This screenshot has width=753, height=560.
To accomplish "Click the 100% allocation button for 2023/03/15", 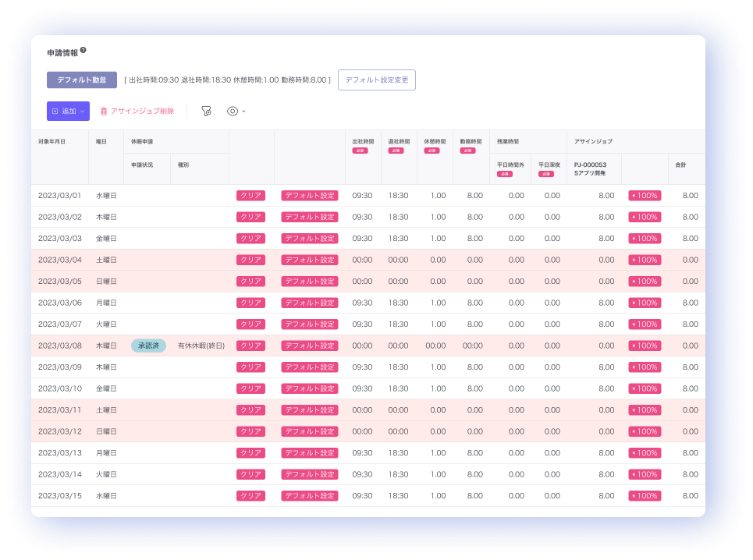I will tap(645, 495).
